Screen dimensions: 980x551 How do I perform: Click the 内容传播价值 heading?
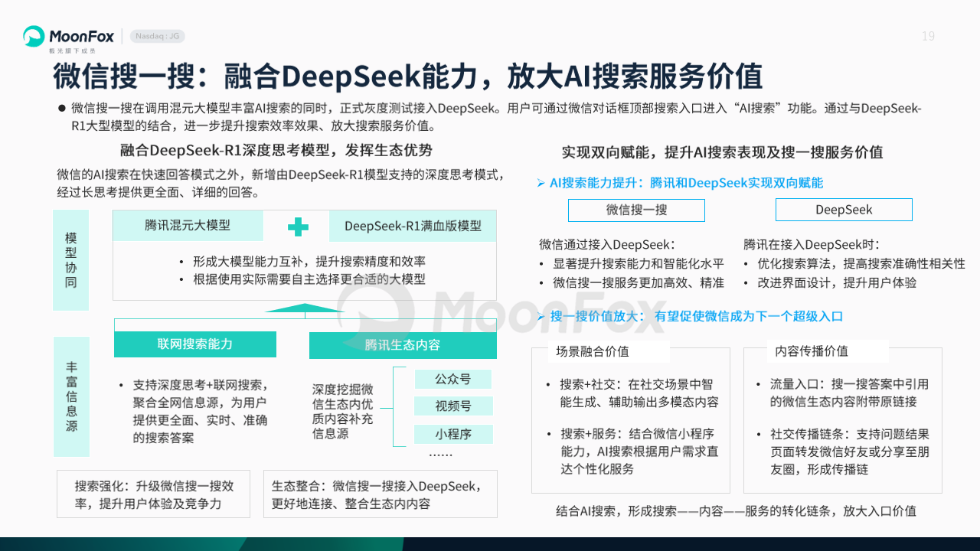click(812, 351)
